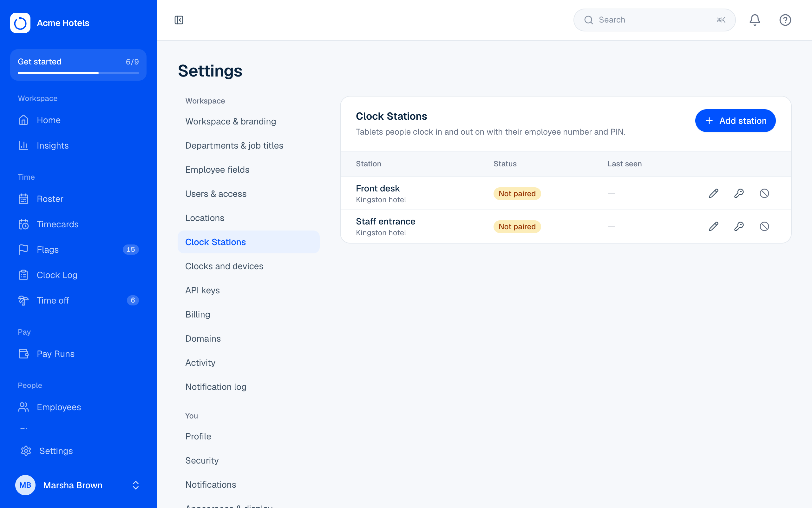This screenshot has height=508, width=812.
Task: Open Security settings
Action: click(x=249, y=461)
